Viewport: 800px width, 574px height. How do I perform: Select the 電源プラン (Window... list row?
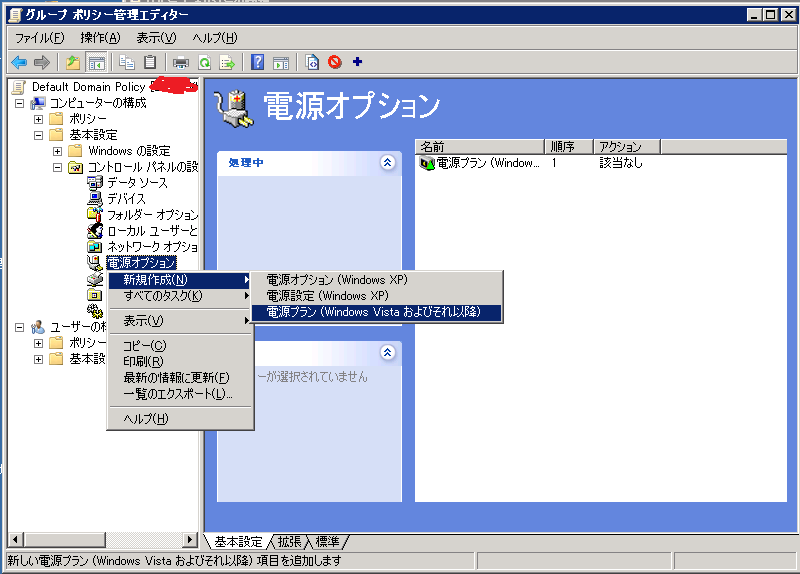tap(601, 163)
